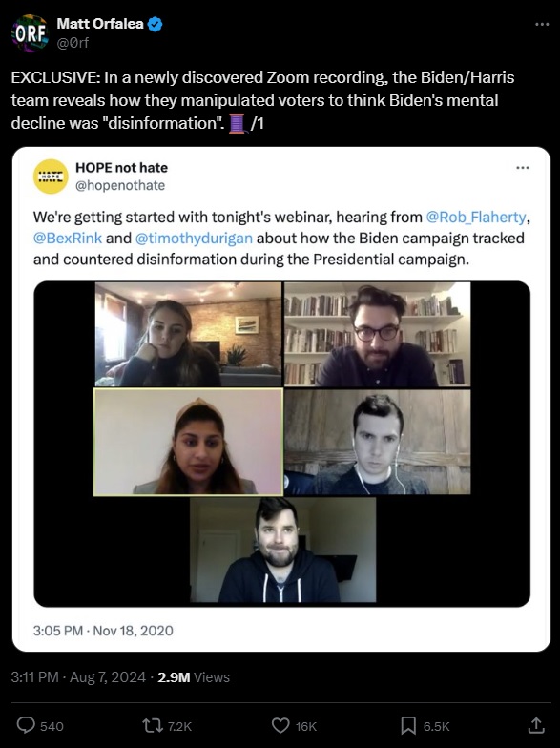
Task: Open the @hopenothate handle
Action: (x=120, y=185)
